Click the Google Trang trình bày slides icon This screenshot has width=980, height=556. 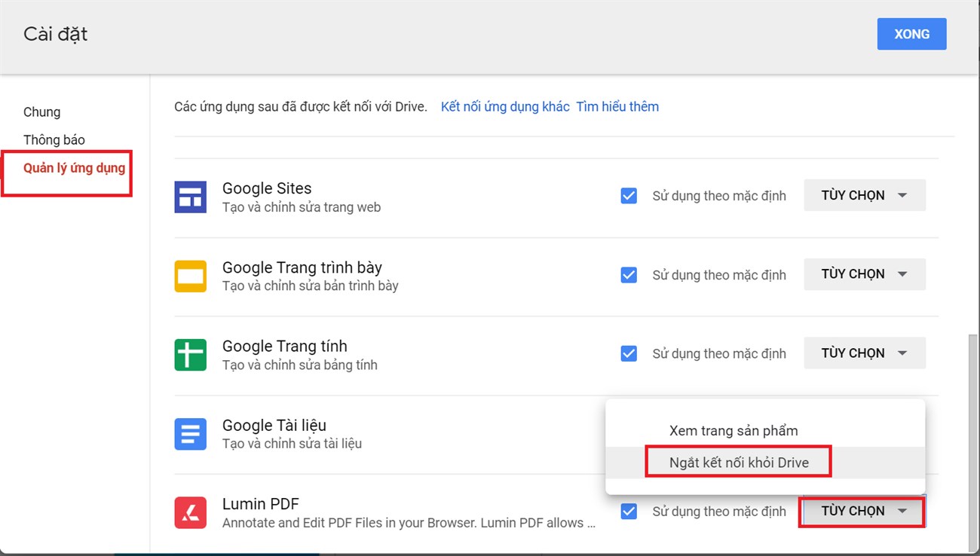(190, 276)
